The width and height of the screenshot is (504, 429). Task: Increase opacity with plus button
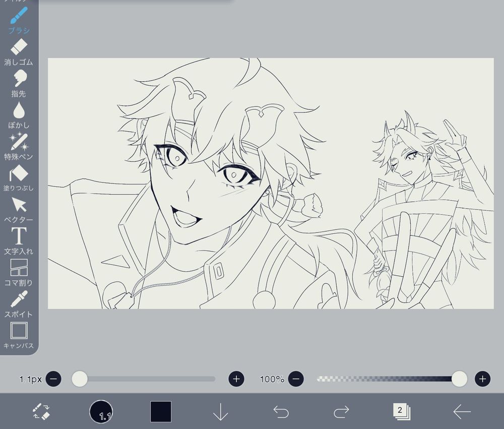(x=482, y=379)
